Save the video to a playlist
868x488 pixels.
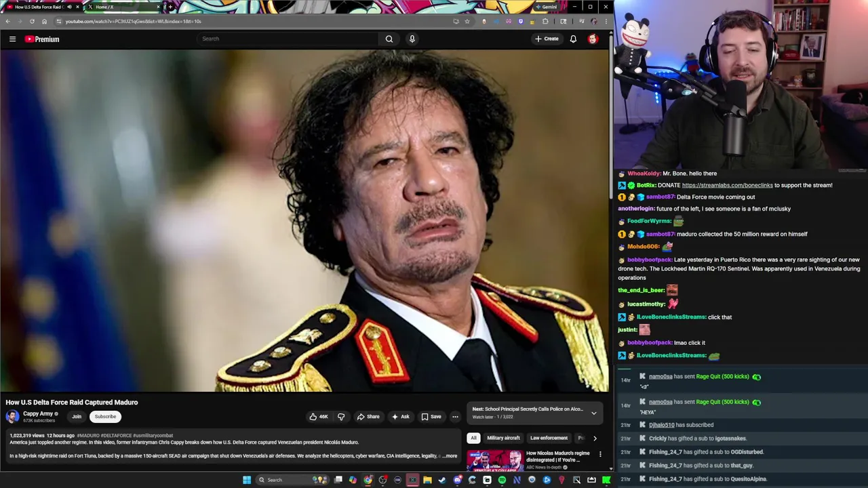(431, 417)
